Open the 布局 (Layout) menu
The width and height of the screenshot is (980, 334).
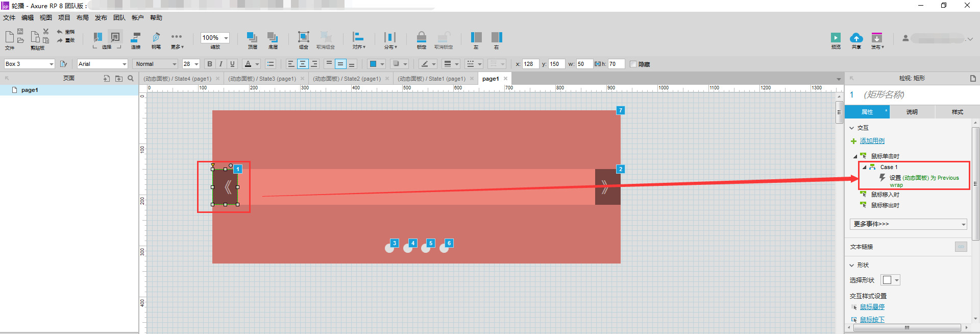[x=82, y=18]
